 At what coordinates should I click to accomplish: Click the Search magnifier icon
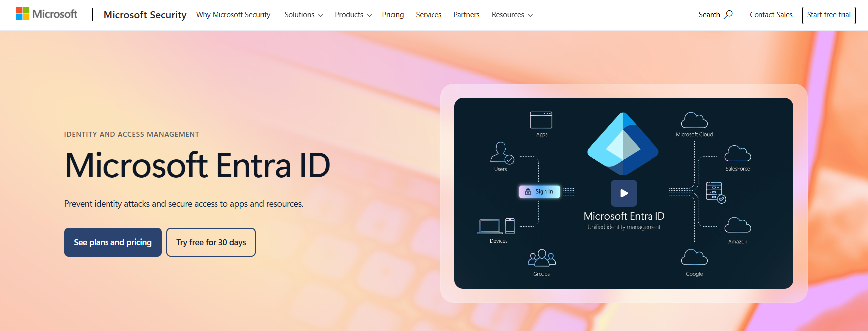(x=728, y=14)
